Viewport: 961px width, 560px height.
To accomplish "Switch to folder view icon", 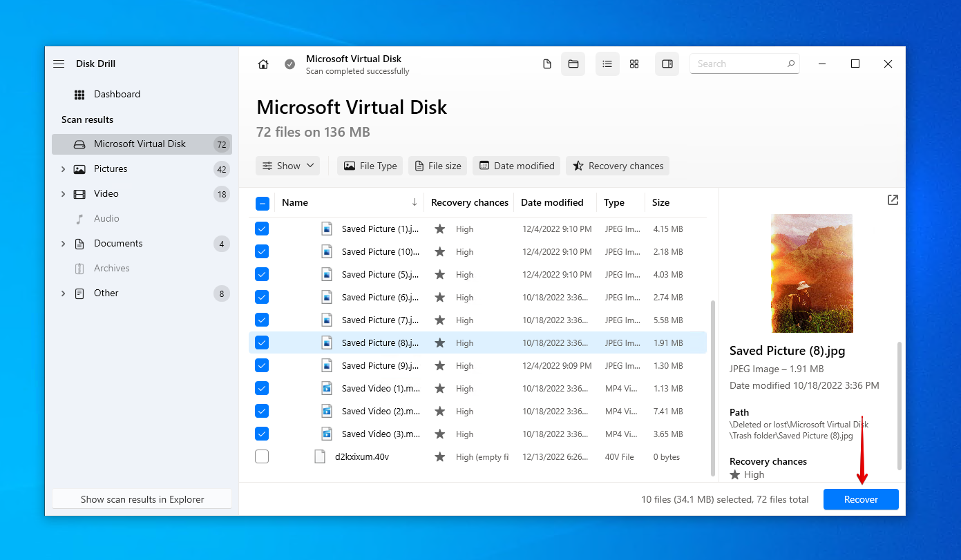I will click(x=573, y=64).
